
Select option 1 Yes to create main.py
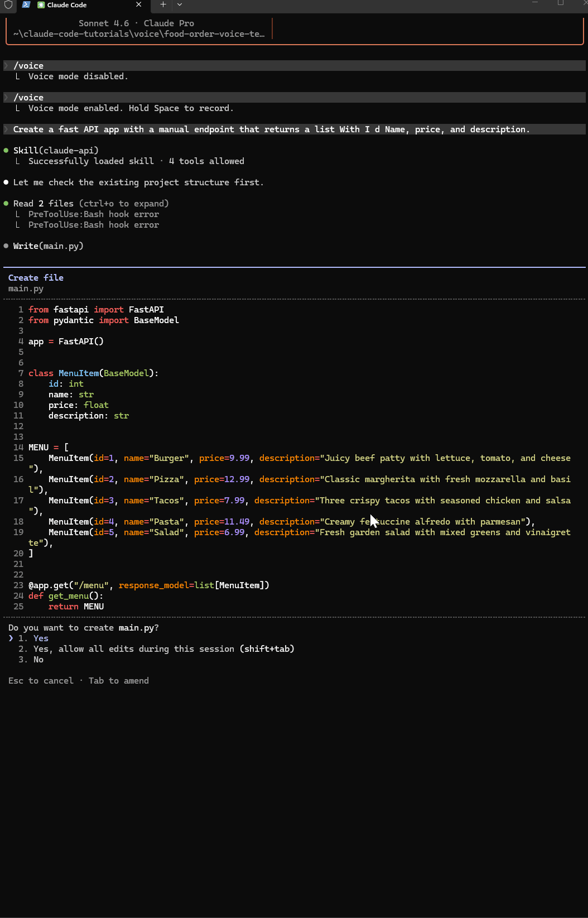41,638
